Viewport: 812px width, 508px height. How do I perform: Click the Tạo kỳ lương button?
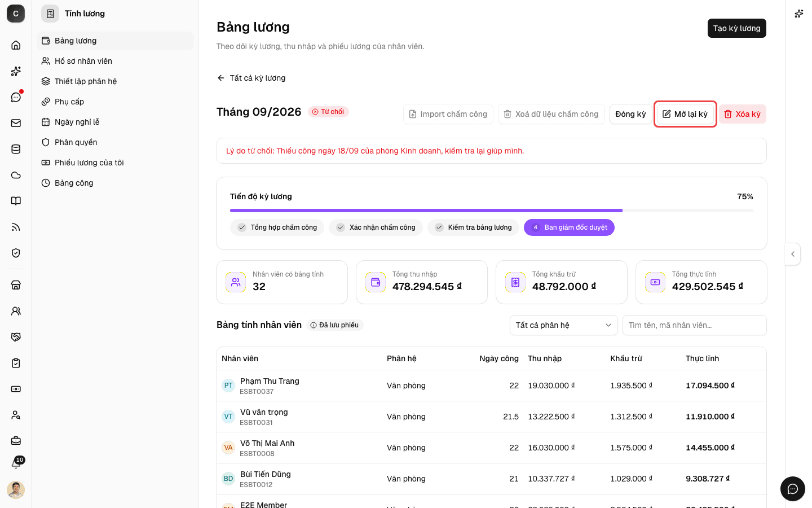(x=736, y=28)
